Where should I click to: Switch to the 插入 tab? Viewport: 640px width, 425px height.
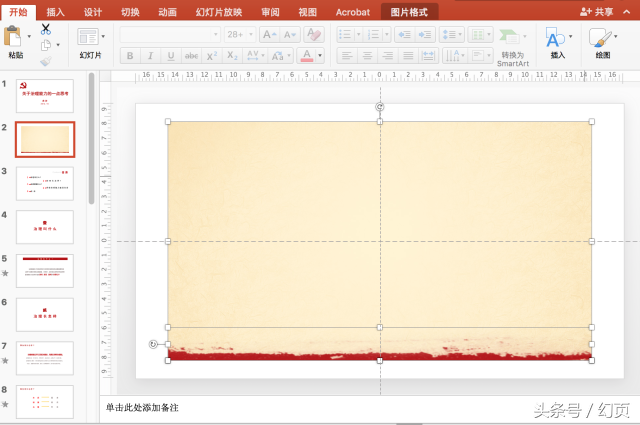click(x=56, y=12)
